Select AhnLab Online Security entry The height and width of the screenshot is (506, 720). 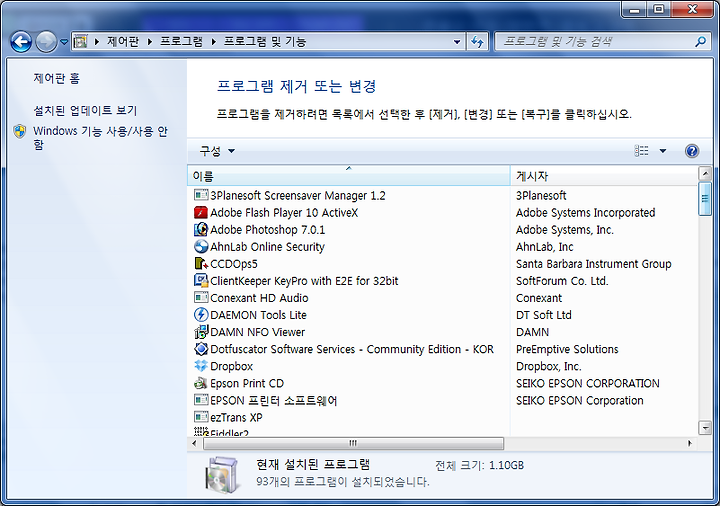pos(267,247)
